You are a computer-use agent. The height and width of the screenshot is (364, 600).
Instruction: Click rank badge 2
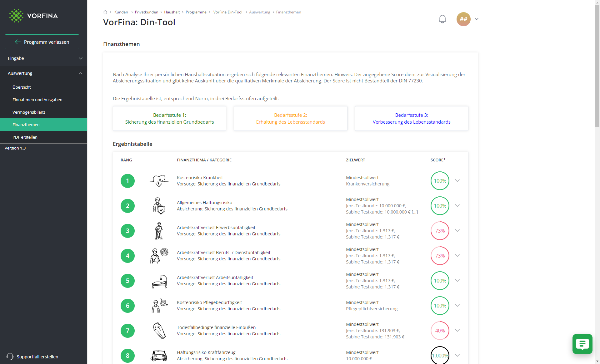(127, 206)
